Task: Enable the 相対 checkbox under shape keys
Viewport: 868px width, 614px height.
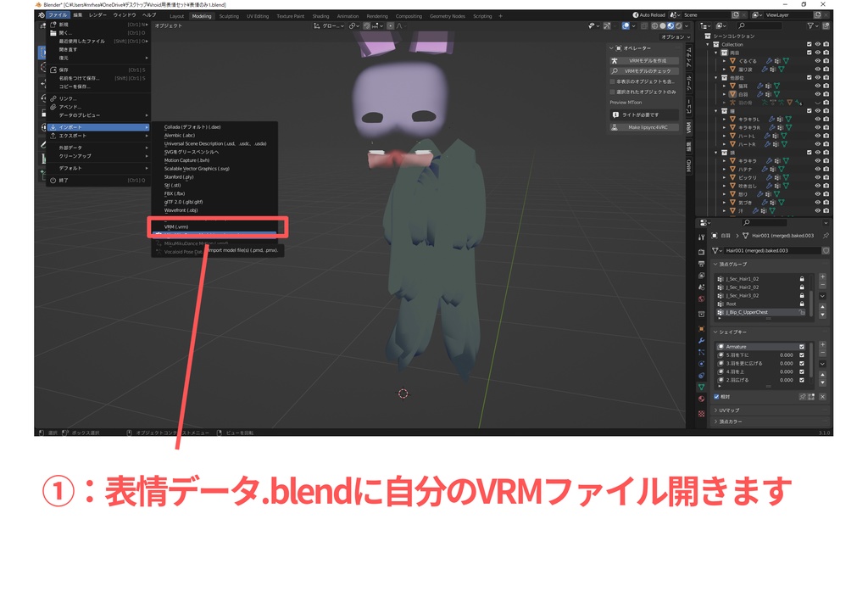Action: click(715, 396)
